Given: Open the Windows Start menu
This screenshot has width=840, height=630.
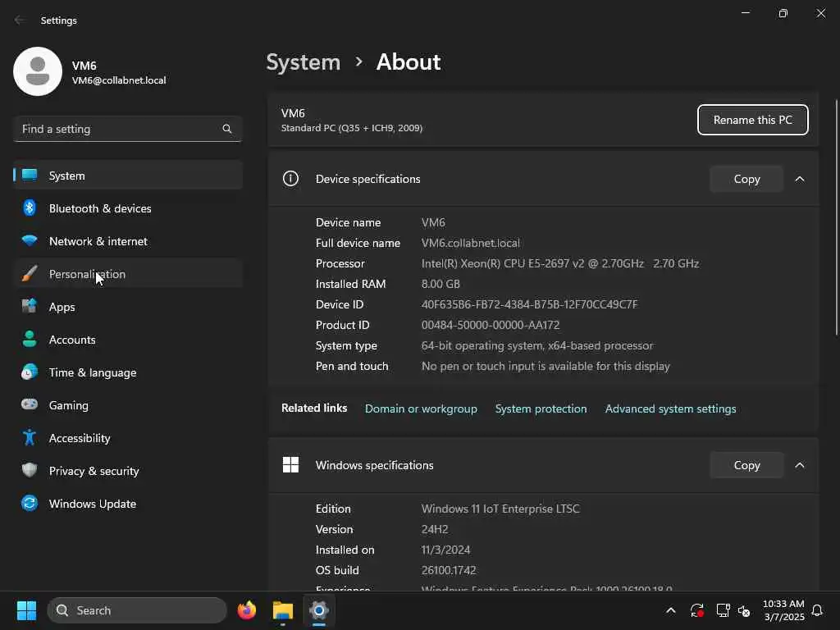Looking at the screenshot, I should pyautogui.click(x=26, y=610).
